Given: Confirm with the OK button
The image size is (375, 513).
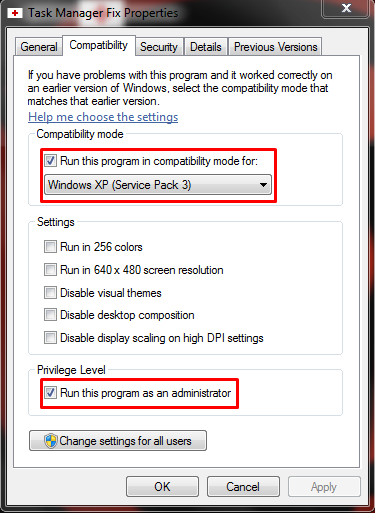Looking at the screenshot, I should pos(162,487).
